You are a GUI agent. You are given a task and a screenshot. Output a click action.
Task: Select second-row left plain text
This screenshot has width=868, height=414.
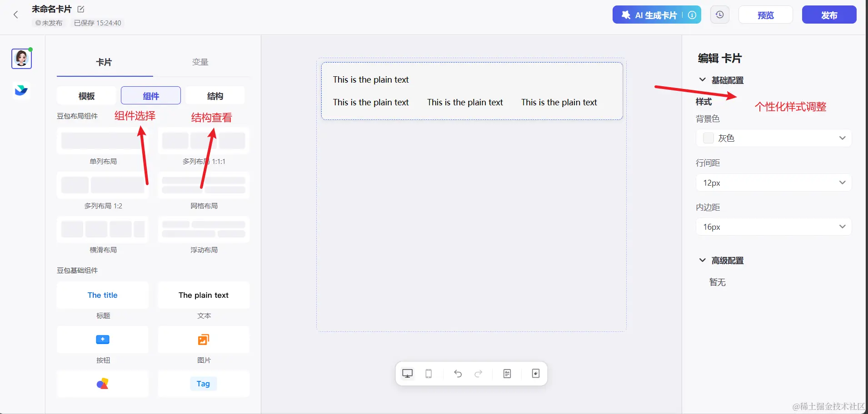pyautogui.click(x=371, y=102)
